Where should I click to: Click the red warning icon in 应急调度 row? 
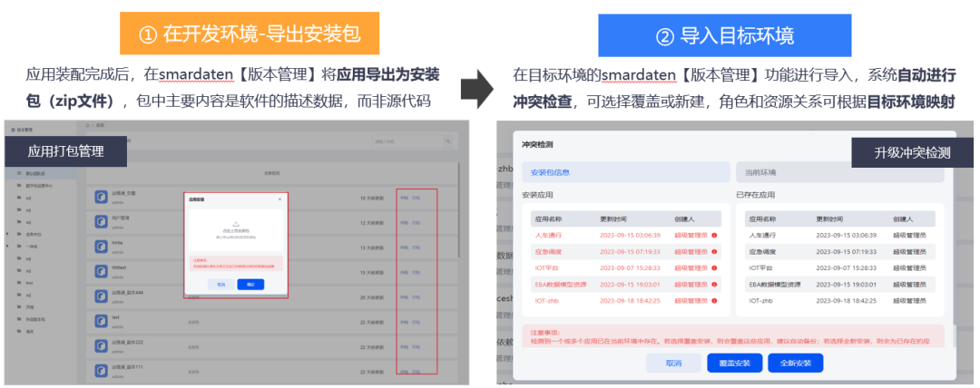tap(714, 252)
